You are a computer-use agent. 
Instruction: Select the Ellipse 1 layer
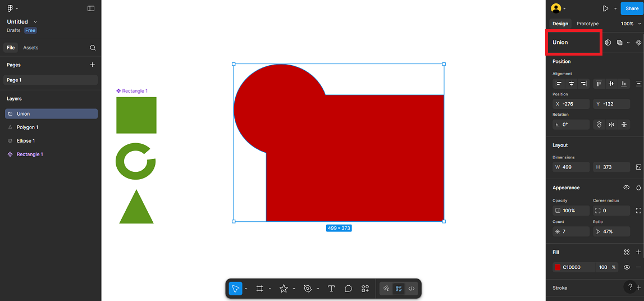pyautogui.click(x=51, y=141)
